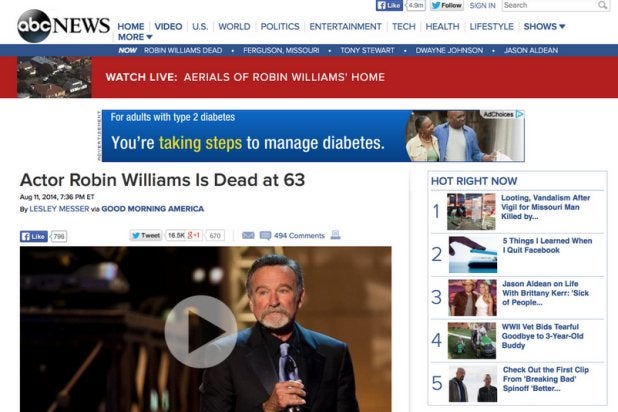Expand the MORE dropdown menu

point(135,37)
